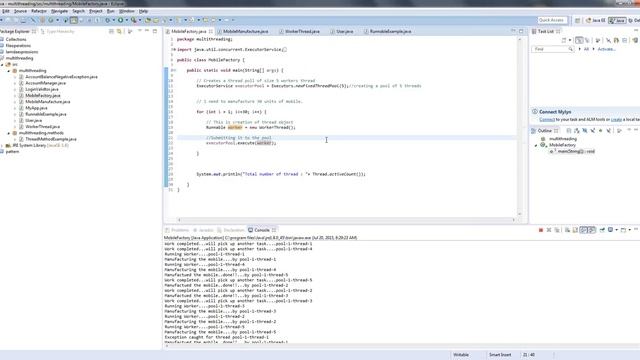Screen dimensions: 640x360
Task: Toggle Hide Non-Public Members in Outline toolbar
Action: (600, 131)
